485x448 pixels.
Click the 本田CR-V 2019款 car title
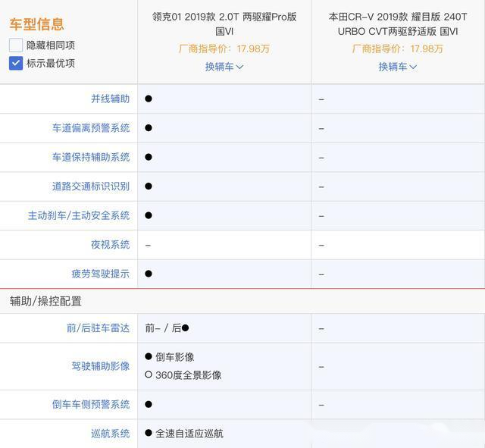click(x=398, y=23)
